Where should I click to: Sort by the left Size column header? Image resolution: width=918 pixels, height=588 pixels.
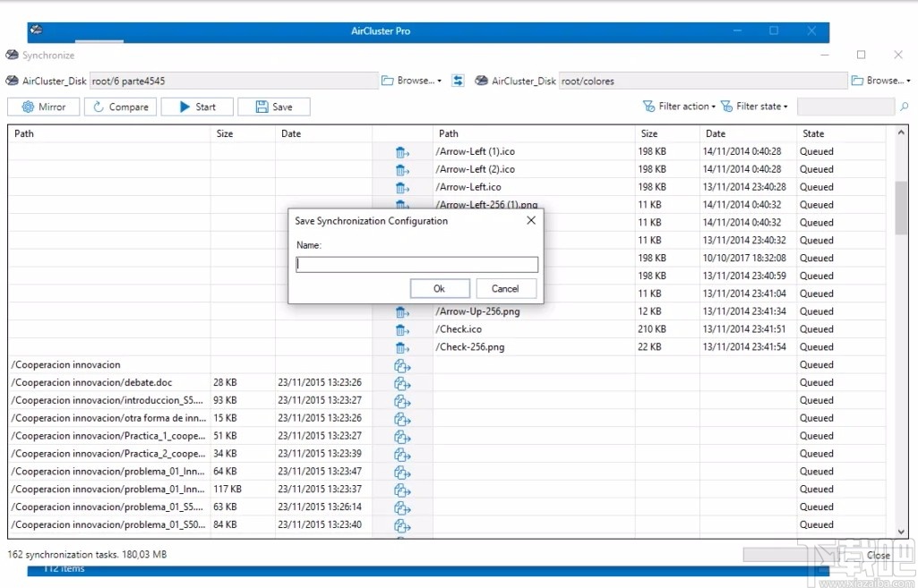click(x=243, y=133)
